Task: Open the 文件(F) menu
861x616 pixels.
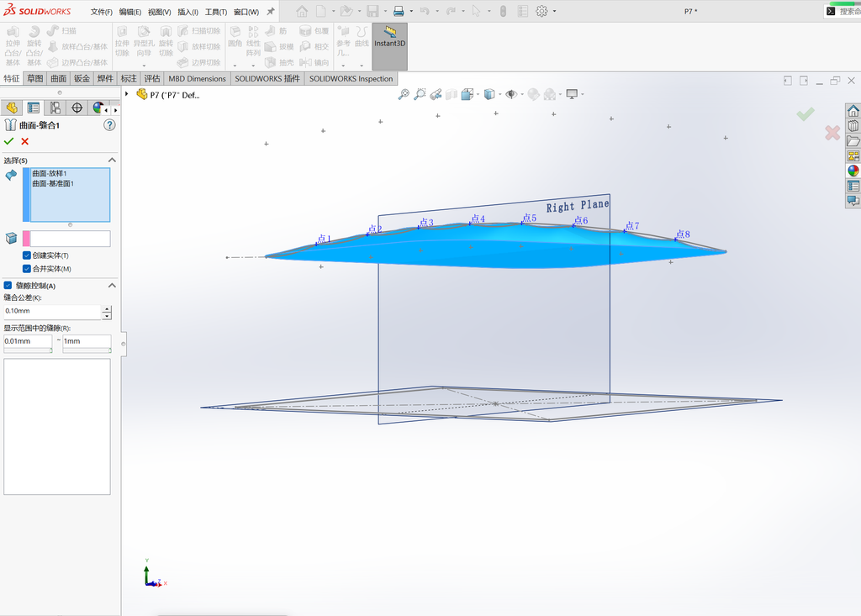Action: coord(102,12)
